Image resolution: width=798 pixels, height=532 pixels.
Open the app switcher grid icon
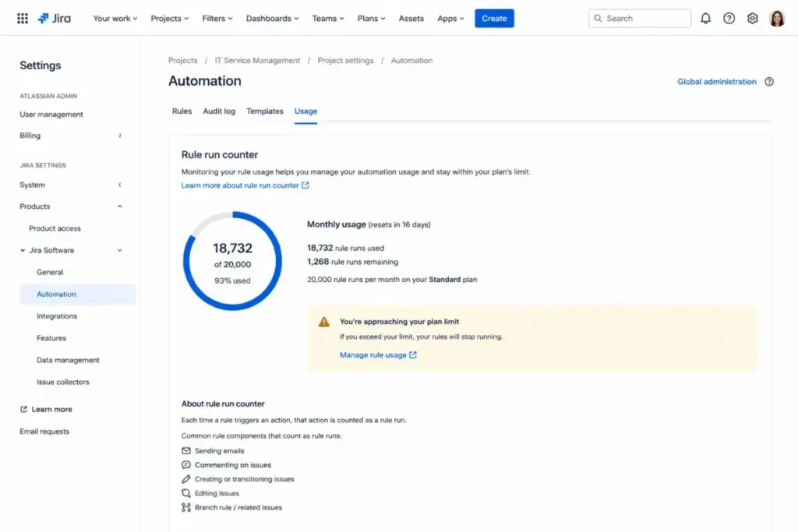23,19
